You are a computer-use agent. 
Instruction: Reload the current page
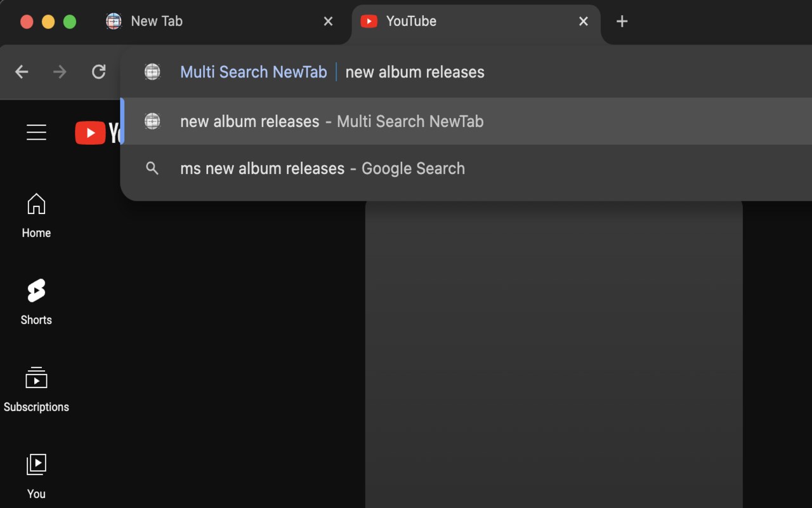point(98,72)
